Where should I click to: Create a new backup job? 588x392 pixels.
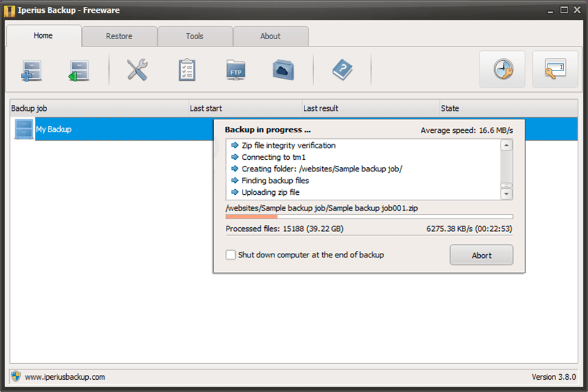31,69
